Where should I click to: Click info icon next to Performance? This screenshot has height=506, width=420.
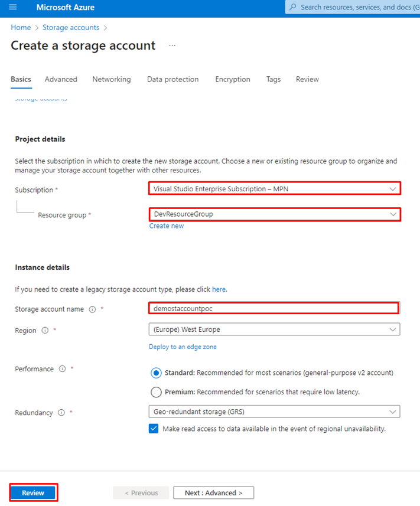point(62,369)
